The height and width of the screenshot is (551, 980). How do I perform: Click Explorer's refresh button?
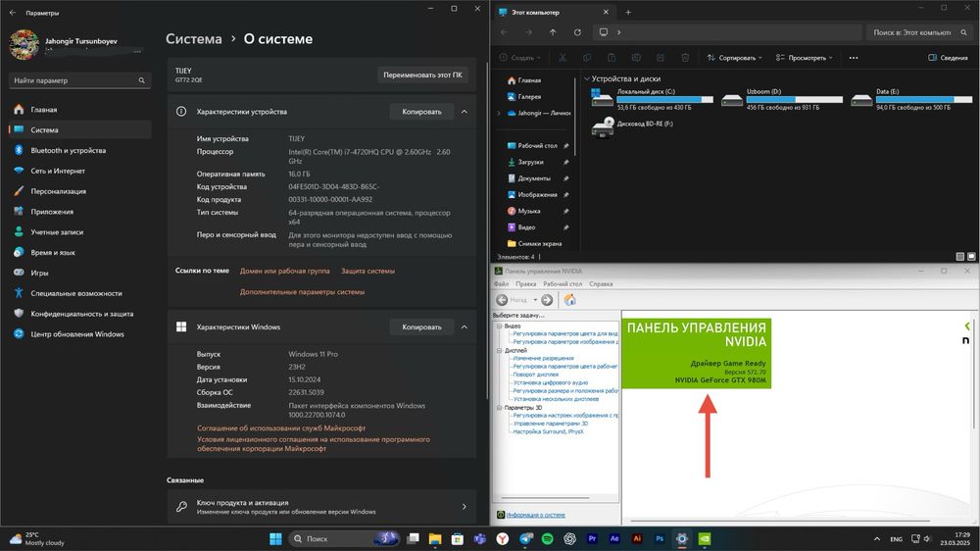[577, 32]
